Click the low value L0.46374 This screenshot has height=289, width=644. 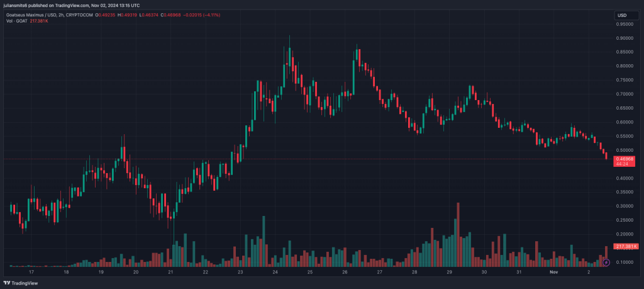pyautogui.click(x=149, y=15)
